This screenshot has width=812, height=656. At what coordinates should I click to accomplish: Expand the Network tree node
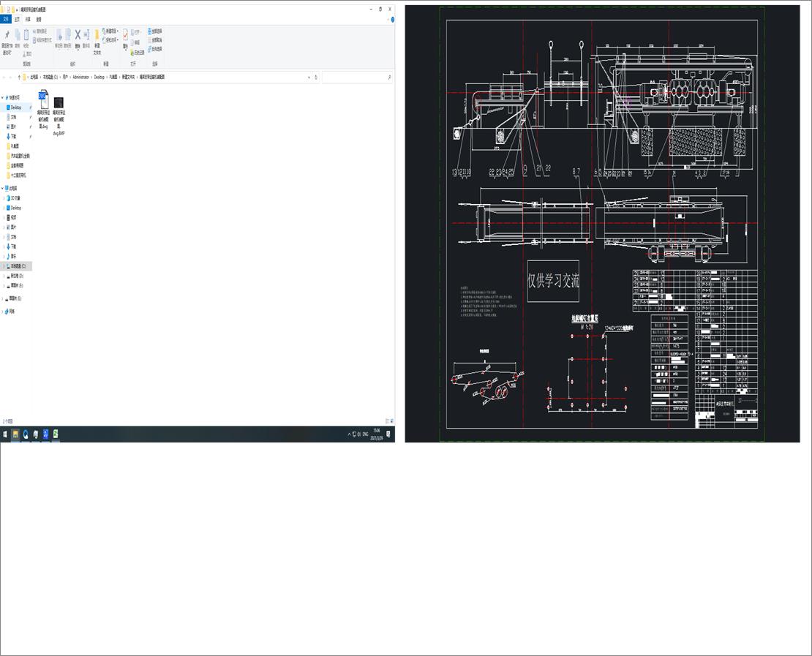[x=3, y=311]
